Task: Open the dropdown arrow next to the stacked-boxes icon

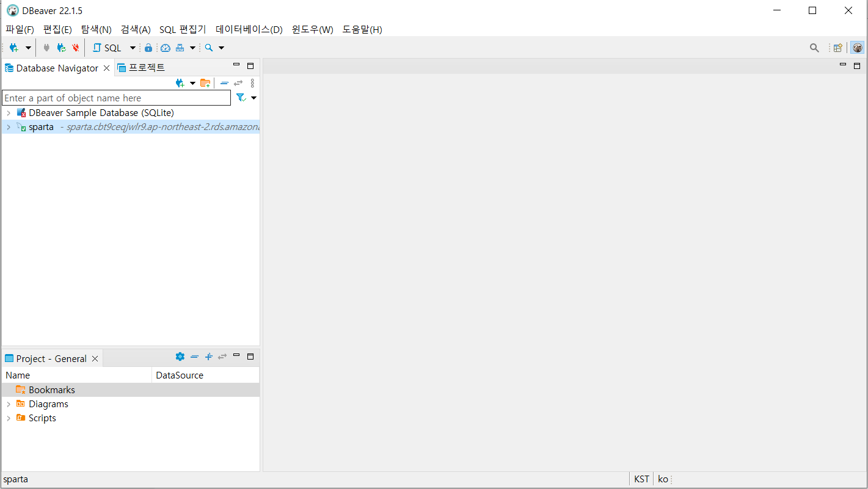Action: click(x=192, y=48)
